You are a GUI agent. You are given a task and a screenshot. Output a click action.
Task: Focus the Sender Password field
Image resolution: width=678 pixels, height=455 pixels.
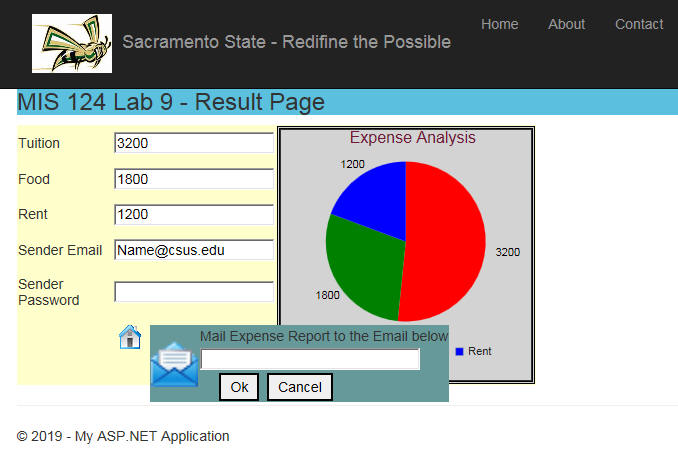tap(194, 292)
